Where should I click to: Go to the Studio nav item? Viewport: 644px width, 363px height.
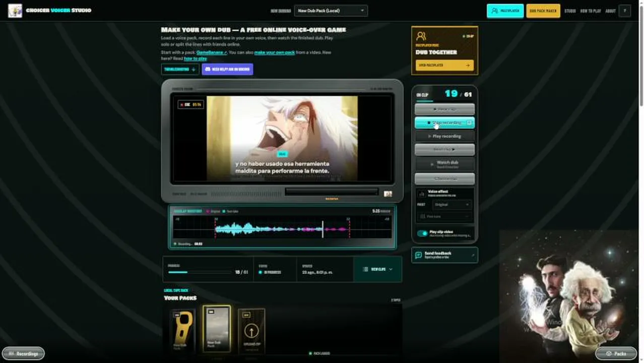[570, 11]
